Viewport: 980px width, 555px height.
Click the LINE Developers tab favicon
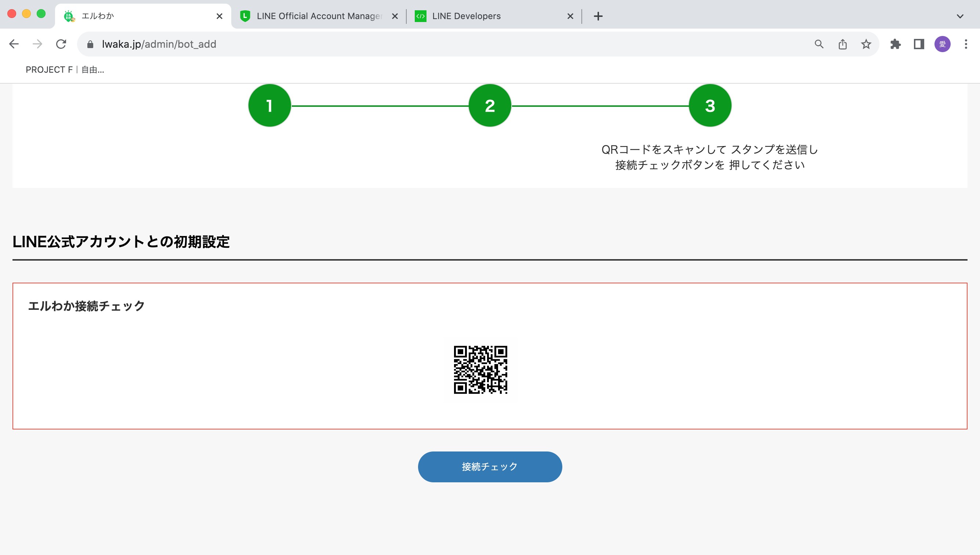click(420, 16)
